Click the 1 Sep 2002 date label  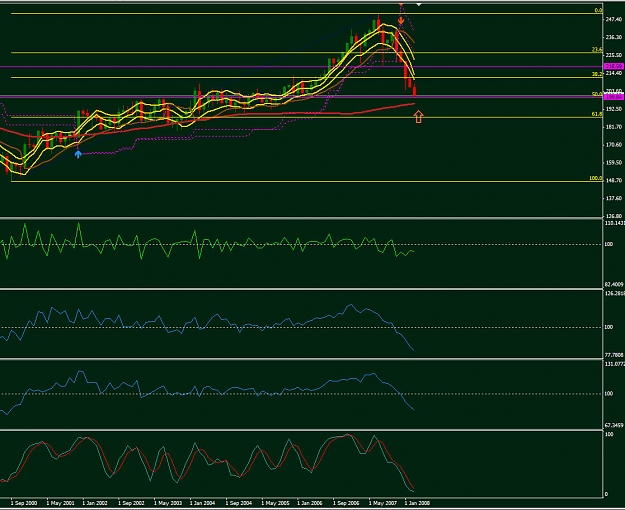pyautogui.click(x=131, y=503)
